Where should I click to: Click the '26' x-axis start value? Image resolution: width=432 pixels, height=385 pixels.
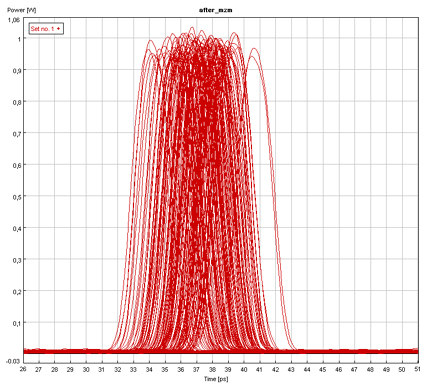pyautogui.click(x=23, y=369)
